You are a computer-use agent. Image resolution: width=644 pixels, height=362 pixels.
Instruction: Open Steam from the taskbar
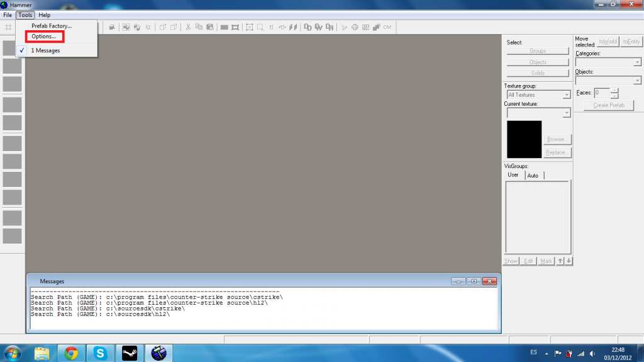[x=130, y=353]
